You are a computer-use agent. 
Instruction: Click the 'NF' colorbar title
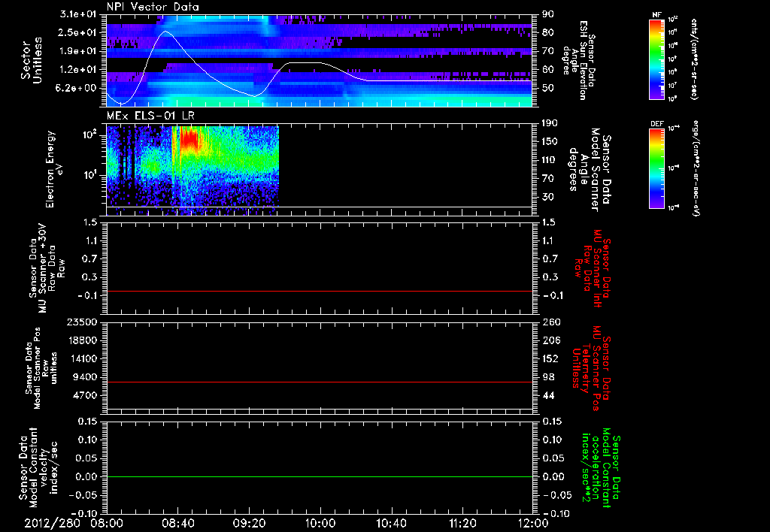[657, 15]
